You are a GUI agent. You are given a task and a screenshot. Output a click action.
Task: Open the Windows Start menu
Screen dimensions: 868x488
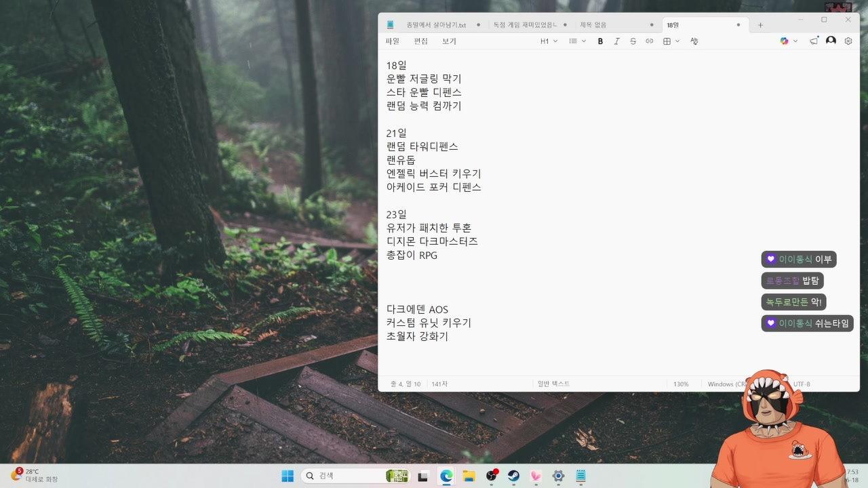[x=288, y=476]
